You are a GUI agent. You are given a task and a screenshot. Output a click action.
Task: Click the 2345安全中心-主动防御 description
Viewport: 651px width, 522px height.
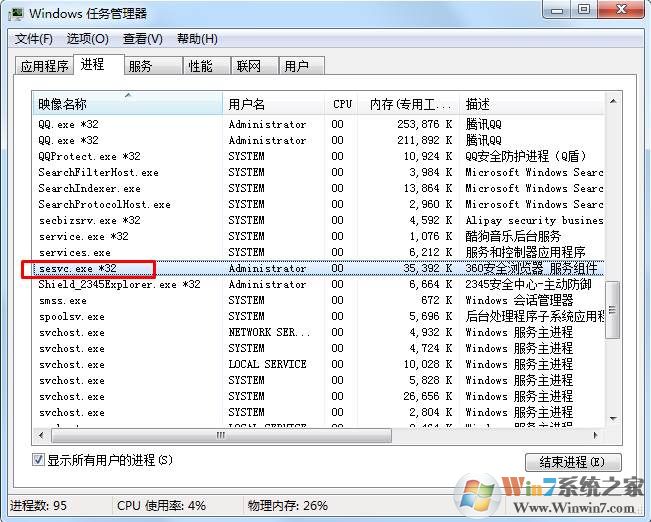(528, 284)
